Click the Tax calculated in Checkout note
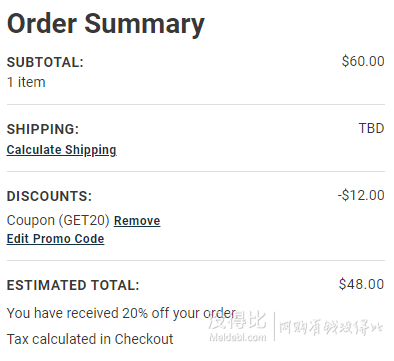Screen dimensions: 394x361 pyautogui.click(x=90, y=339)
